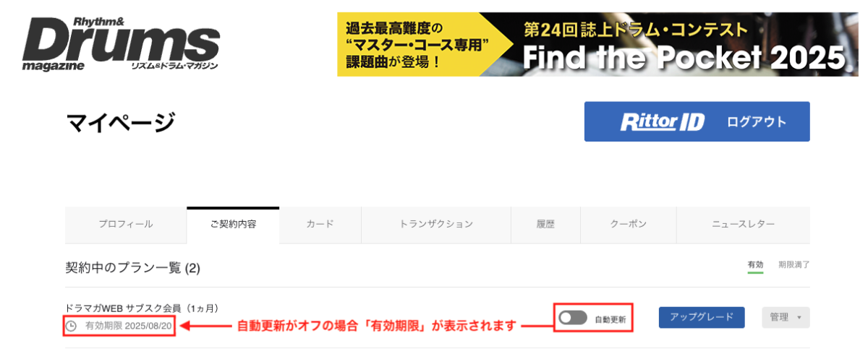Open the ニュースレター tab
Image resolution: width=868 pixels, height=359 pixels.
(x=743, y=225)
